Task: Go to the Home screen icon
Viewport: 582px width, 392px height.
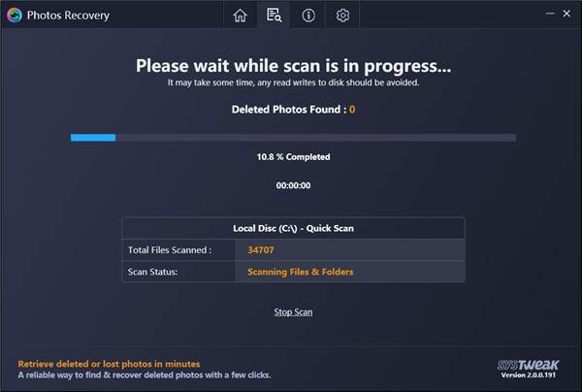Action: point(240,16)
